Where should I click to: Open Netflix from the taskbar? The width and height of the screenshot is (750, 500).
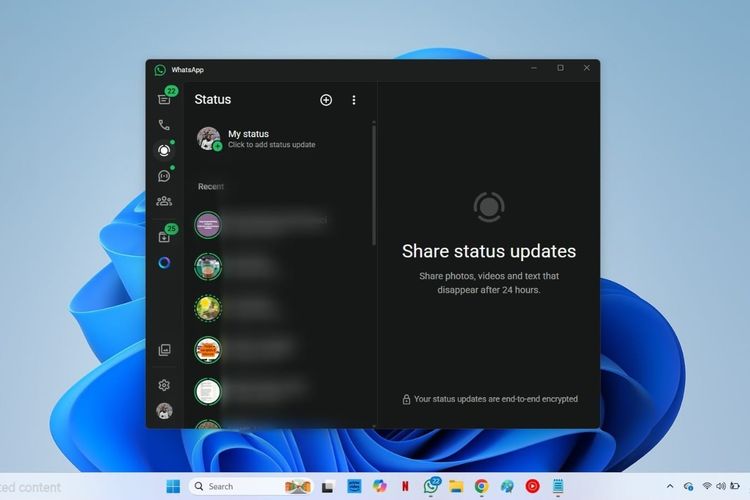(405, 486)
